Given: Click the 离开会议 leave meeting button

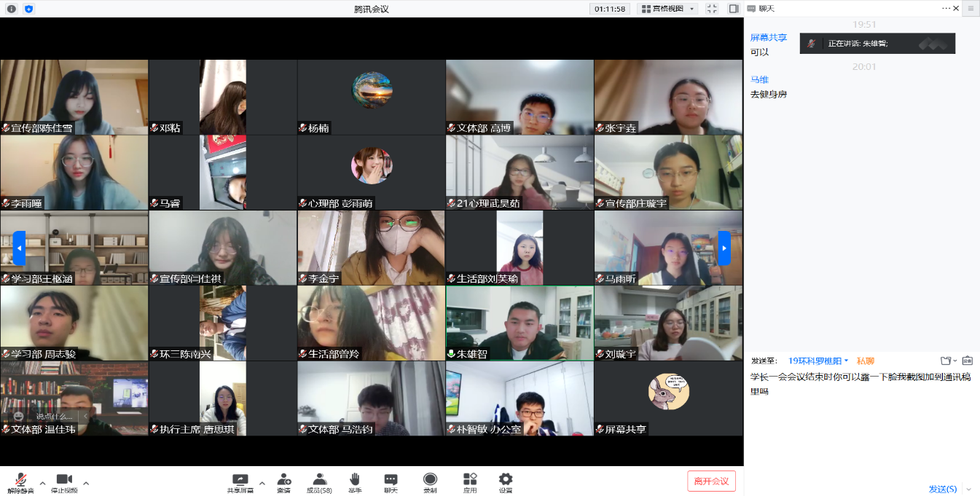Looking at the screenshot, I should (x=711, y=481).
